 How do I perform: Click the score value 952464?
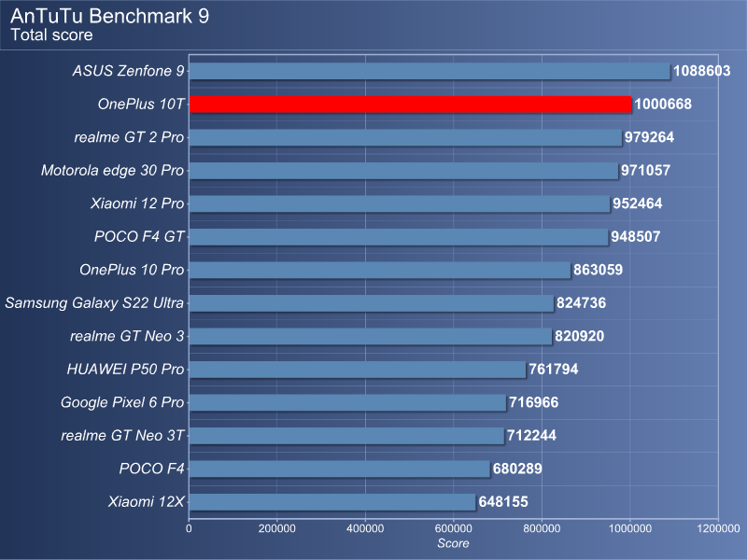point(638,203)
